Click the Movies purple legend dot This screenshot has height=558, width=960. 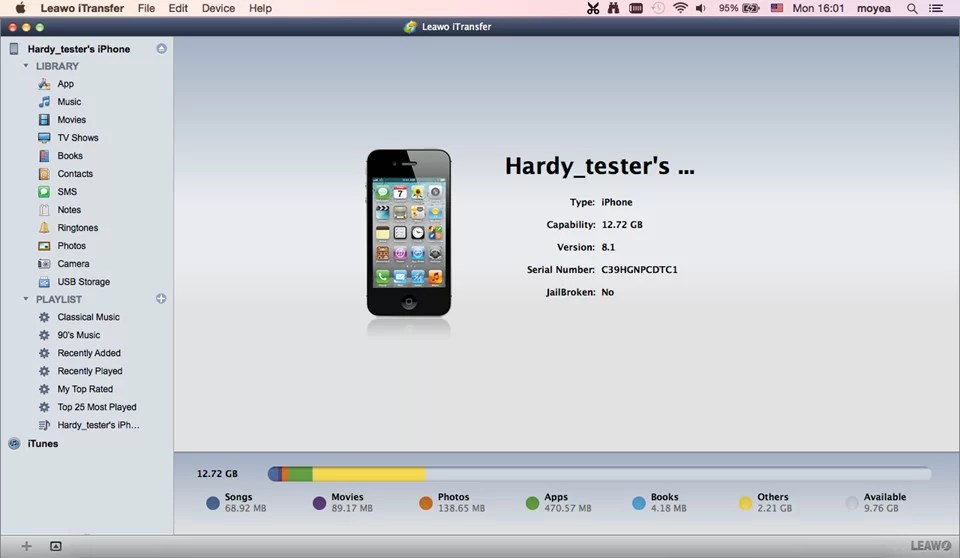(x=320, y=503)
